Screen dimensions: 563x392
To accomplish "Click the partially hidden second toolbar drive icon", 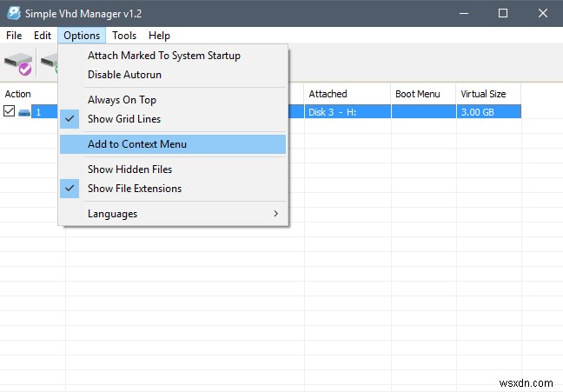I will pyautogui.click(x=49, y=63).
